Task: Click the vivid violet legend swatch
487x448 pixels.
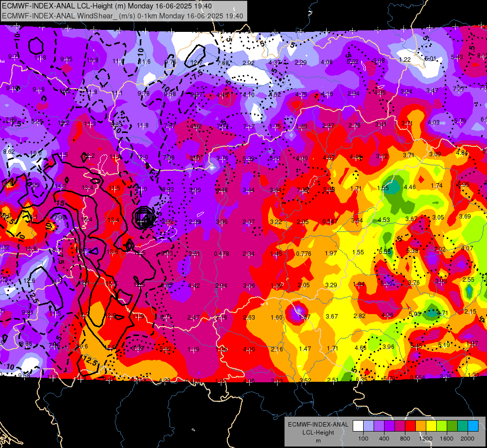Action: click(x=390, y=426)
